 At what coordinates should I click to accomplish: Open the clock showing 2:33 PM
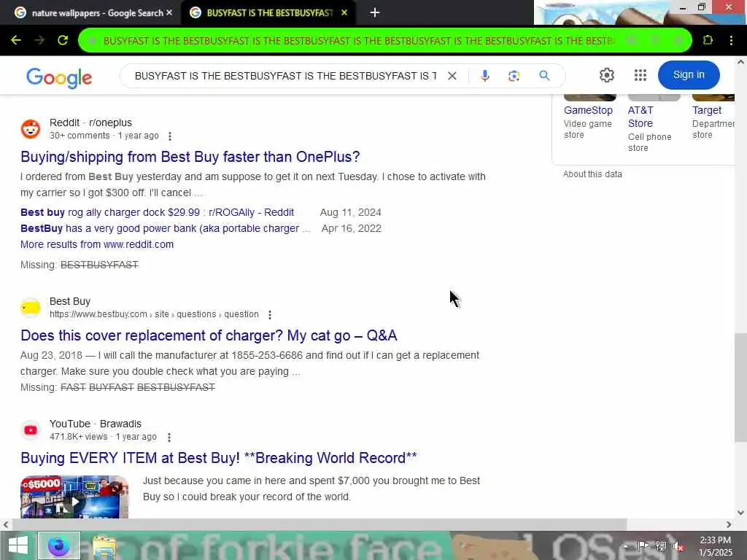coord(715,546)
